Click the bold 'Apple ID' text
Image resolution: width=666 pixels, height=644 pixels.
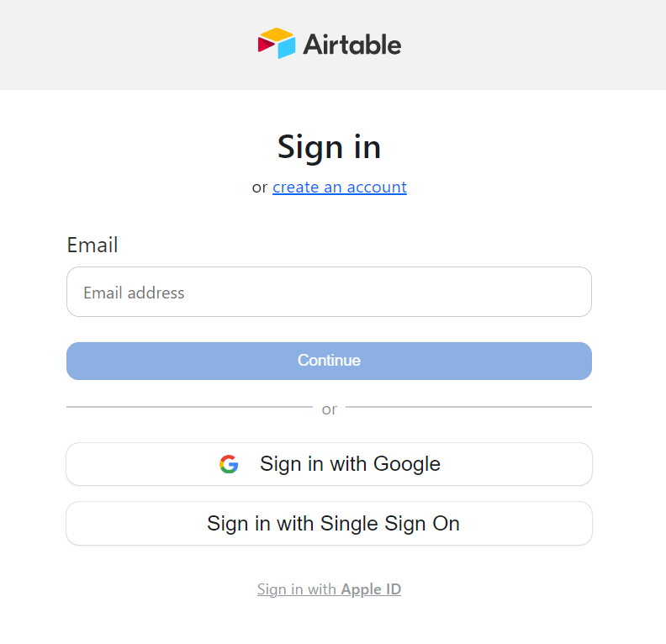point(371,589)
